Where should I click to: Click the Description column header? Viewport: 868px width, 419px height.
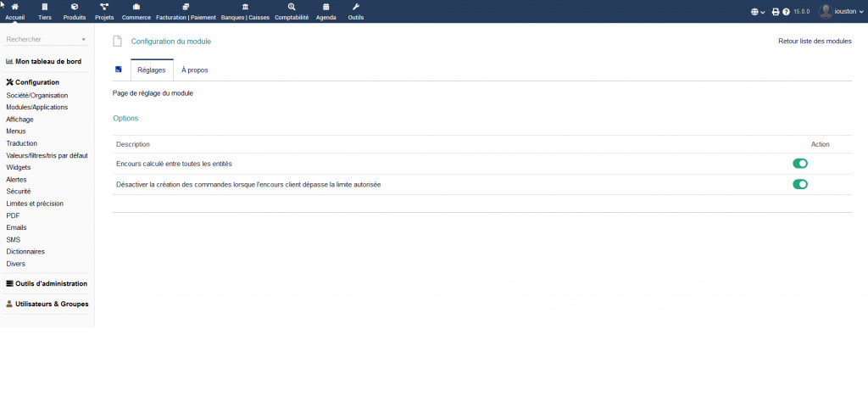pyautogui.click(x=133, y=144)
